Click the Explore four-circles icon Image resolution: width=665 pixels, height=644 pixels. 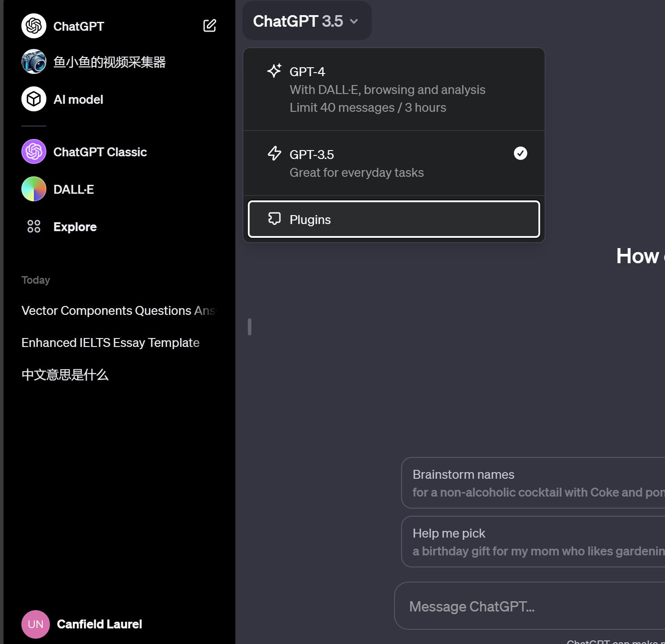pyautogui.click(x=34, y=226)
